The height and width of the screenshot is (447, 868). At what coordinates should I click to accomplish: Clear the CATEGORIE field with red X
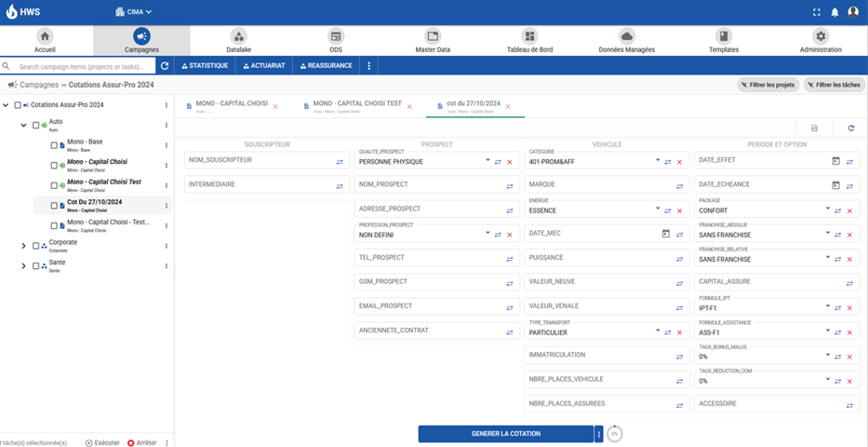click(x=679, y=161)
